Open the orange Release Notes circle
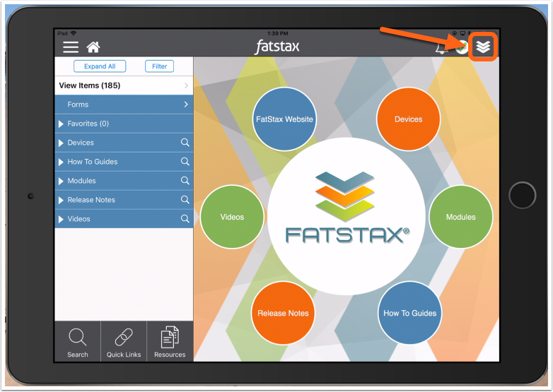553x392 pixels. [283, 313]
